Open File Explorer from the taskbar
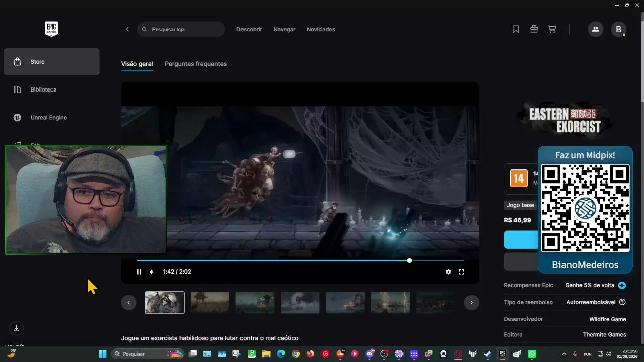Image resolution: width=644 pixels, height=362 pixels. coord(266,354)
